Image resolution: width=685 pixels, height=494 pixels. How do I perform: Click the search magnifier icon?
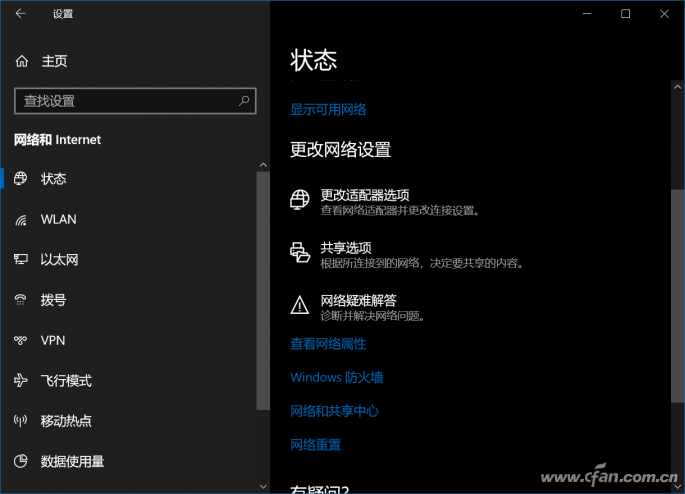[x=244, y=101]
